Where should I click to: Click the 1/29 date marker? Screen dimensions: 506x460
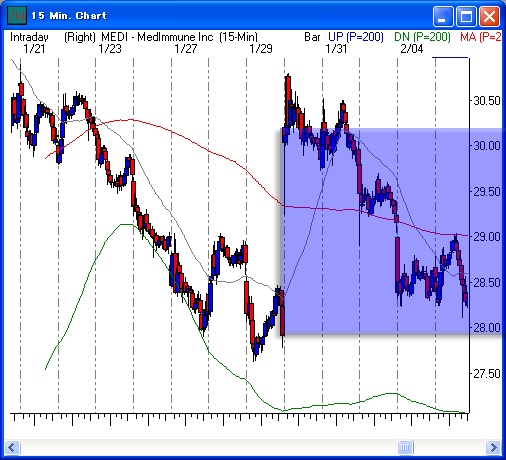261,49
